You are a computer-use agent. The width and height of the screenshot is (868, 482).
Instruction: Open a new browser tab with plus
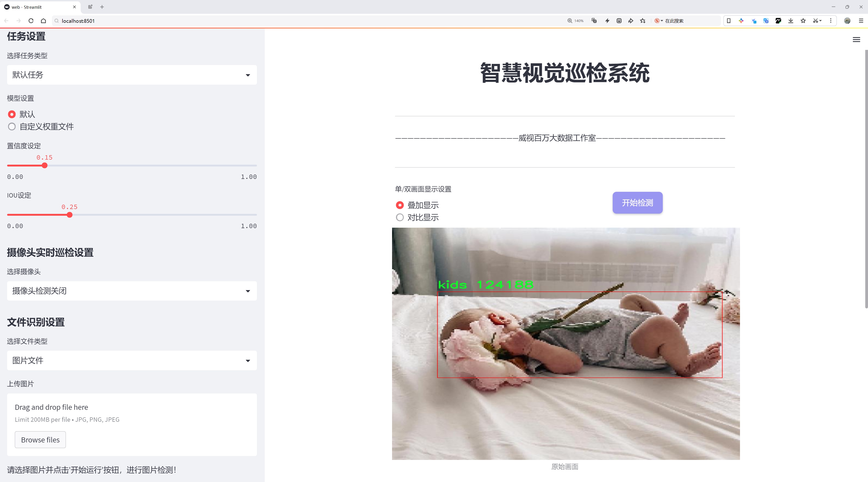(x=102, y=7)
